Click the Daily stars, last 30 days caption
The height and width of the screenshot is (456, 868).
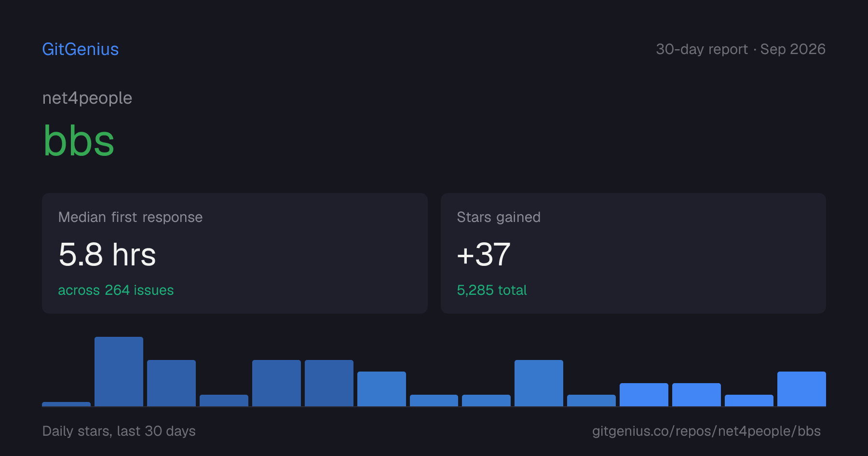[119, 431]
